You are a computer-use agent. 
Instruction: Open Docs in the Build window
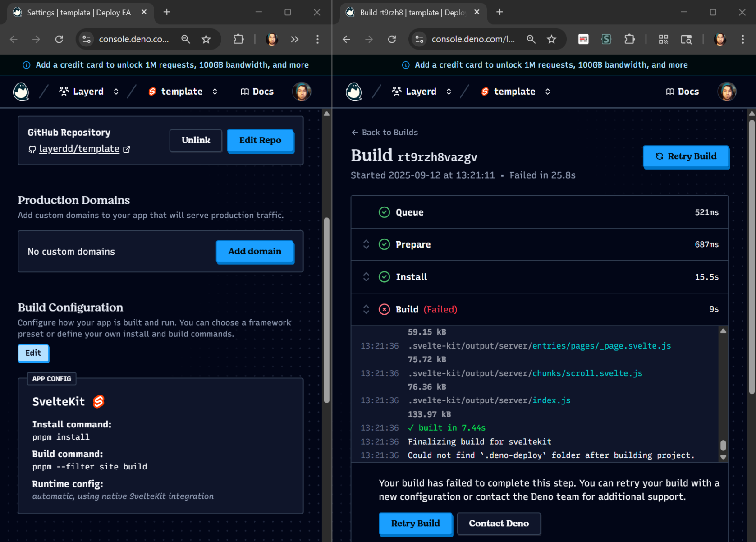[x=683, y=92]
